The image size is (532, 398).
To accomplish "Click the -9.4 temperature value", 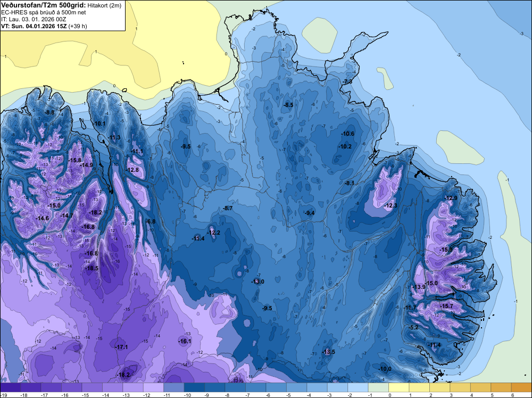I will click(310, 213).
